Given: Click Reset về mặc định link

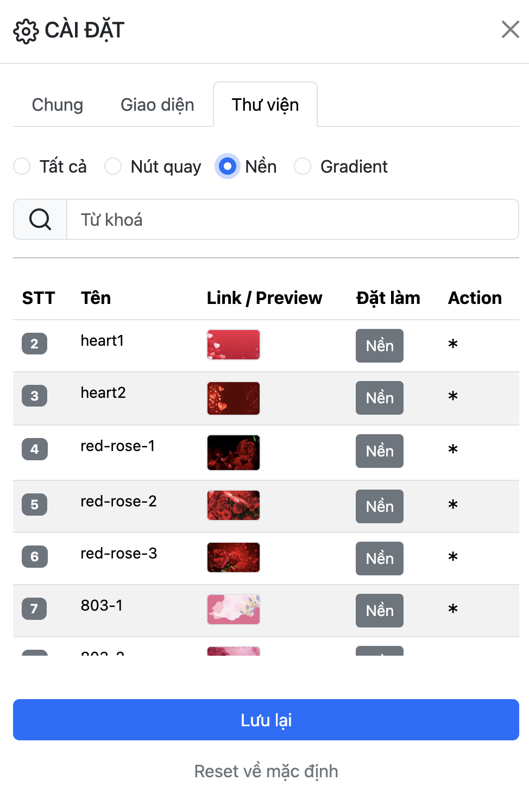Looking at the screenshot, I should pos(266,771).
